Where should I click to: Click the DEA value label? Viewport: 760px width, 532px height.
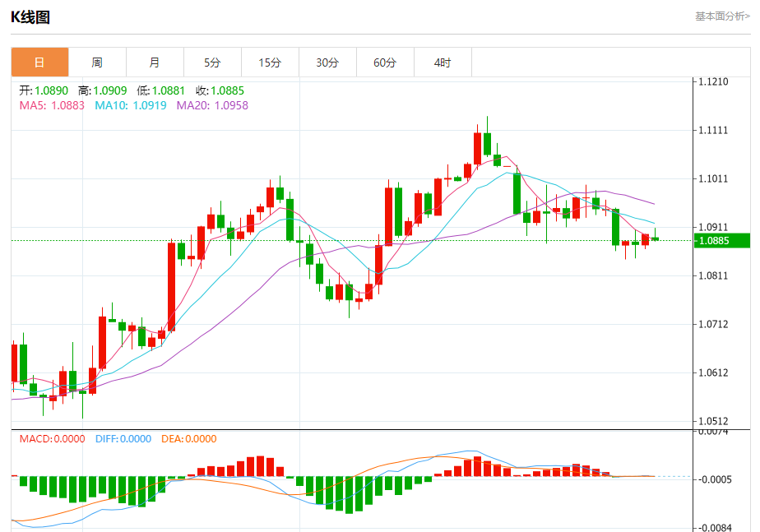(188, 439)
